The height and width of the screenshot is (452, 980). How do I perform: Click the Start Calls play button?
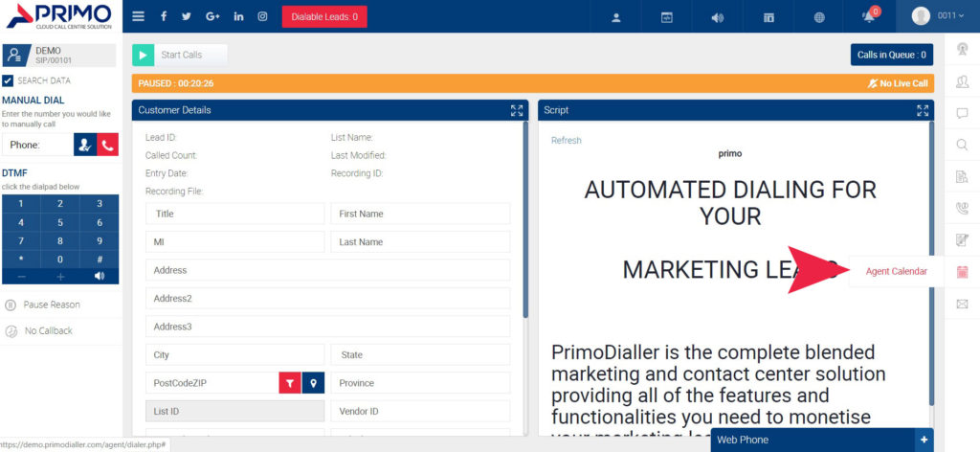pyautogui.click(x=143, y=55)
